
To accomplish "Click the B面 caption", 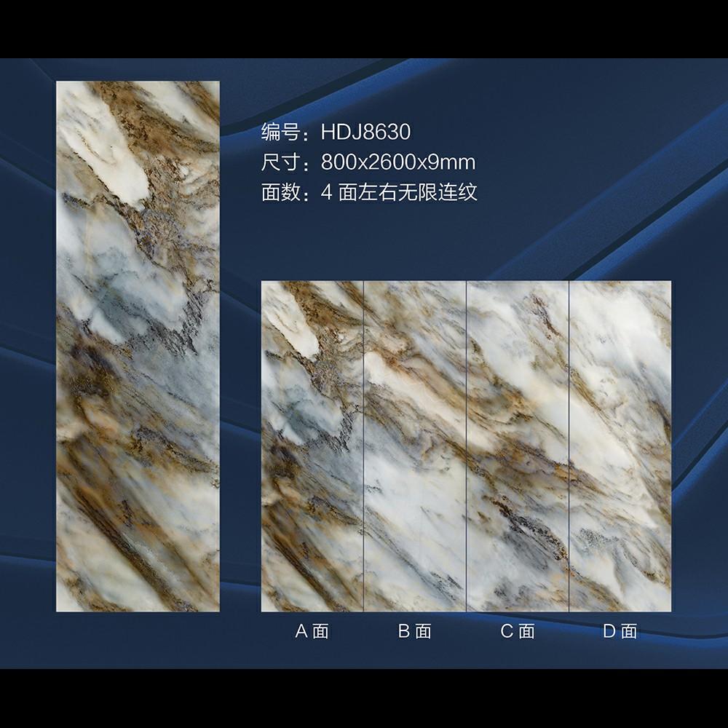I will click(x=415, y=631).
